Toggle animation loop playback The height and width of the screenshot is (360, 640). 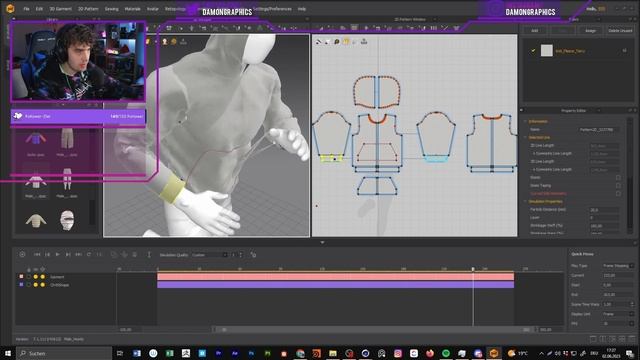pos(89,254)
